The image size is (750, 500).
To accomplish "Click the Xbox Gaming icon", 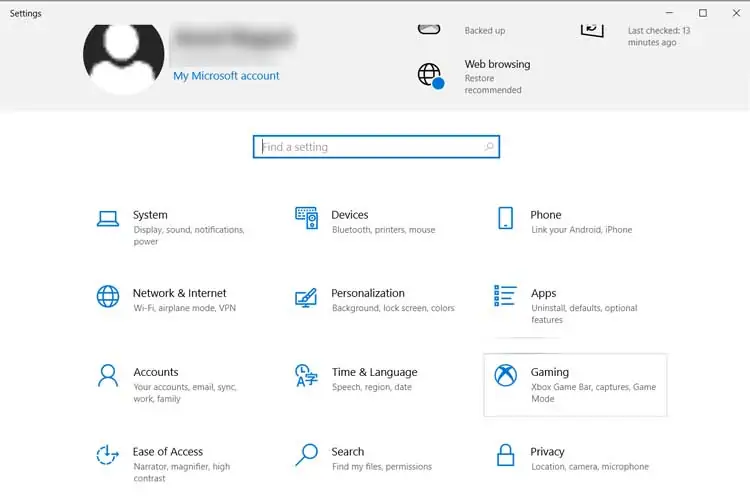I will point(506,376).
